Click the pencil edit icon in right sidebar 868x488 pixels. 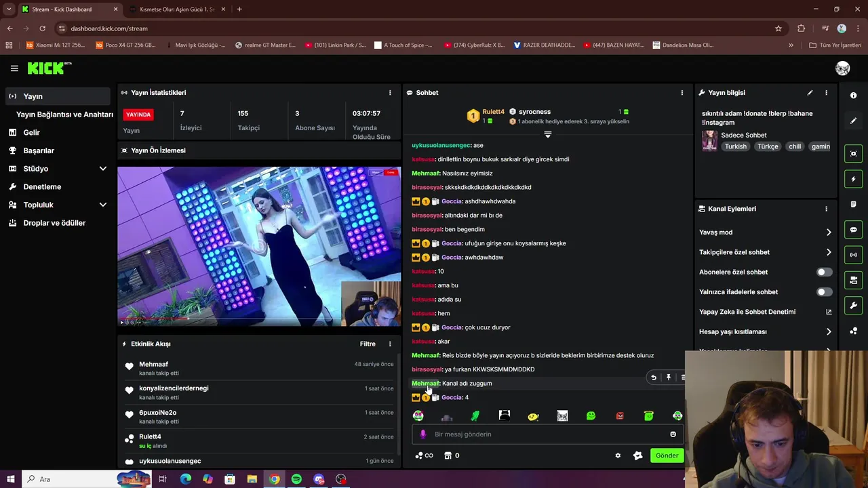coord(854,121)
